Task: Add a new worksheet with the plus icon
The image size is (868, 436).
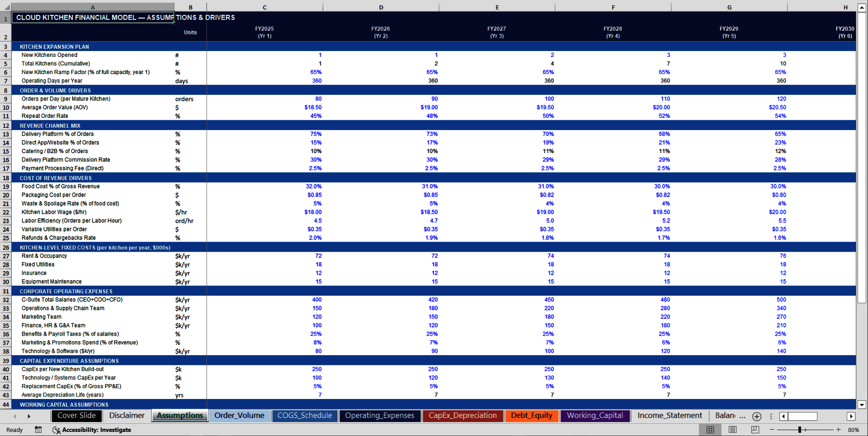Action: 756,416
